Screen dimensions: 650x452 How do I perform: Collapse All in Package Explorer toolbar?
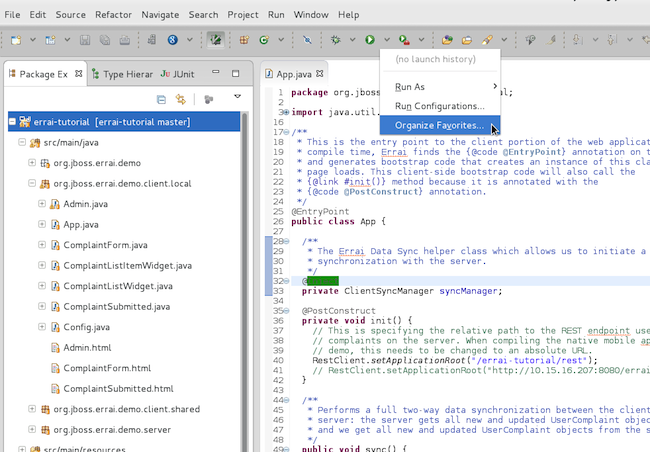[x=161, y=99]
